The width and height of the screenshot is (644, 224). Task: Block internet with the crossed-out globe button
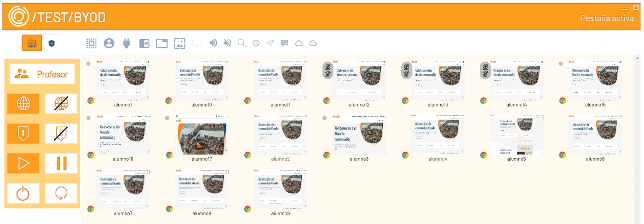pyautogui.click(x=62, y=104)
